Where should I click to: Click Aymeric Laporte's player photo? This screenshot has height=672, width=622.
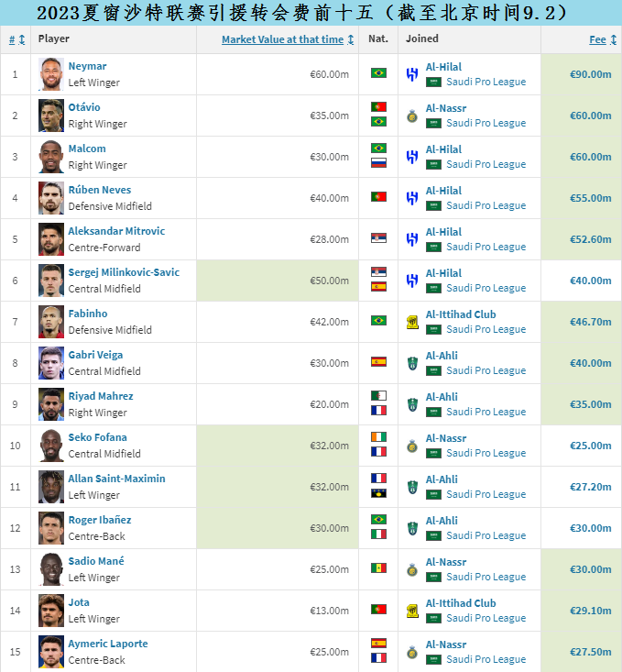coord(51,651)
